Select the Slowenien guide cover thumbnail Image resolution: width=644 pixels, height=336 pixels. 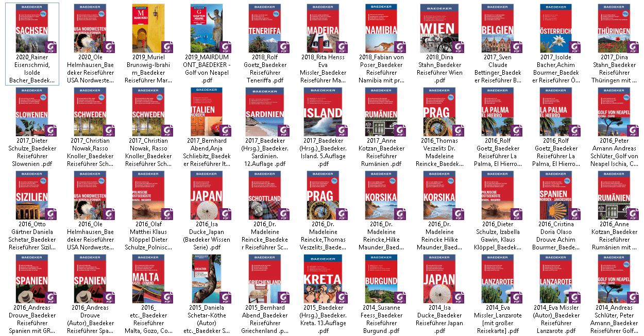(32, 111)
